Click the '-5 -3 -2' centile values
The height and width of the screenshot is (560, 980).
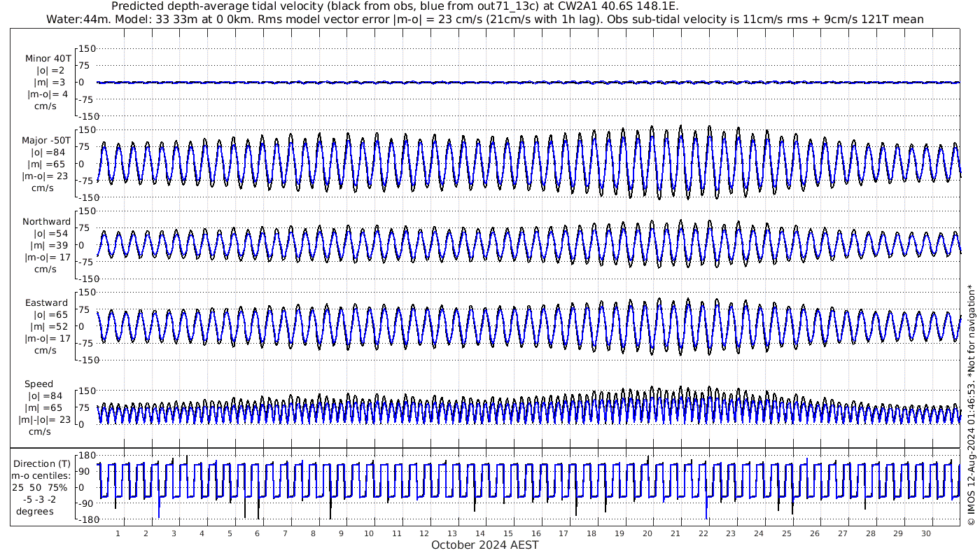pos(40,498)
